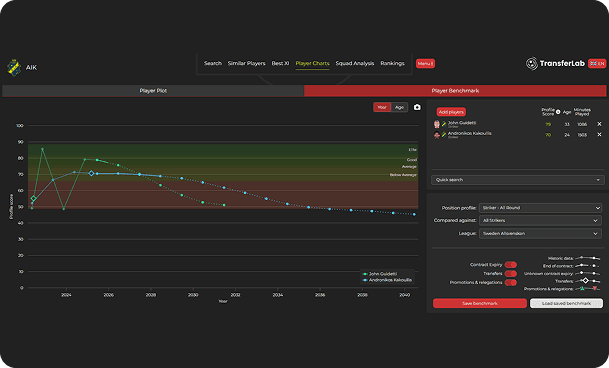The image size is (609, 368).
Task: Switch chart axis to Year
Action: coord(382,107)
